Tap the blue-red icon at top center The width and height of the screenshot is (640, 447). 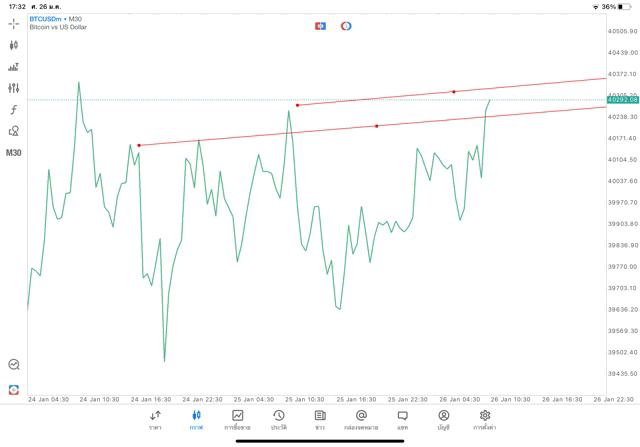tap(320, 25)
